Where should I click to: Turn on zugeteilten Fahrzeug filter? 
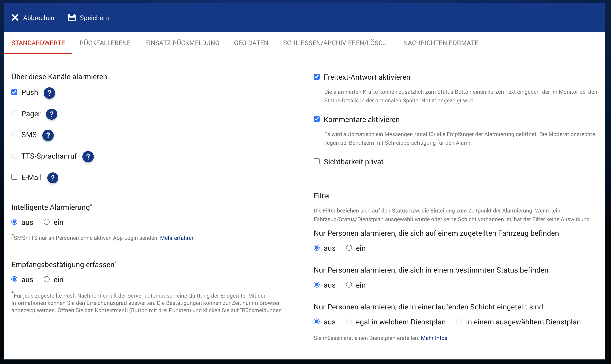[x=349, y=248]
